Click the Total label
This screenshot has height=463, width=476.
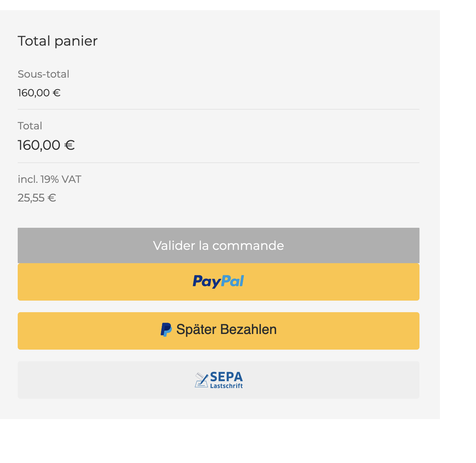(x=30, y=126)
